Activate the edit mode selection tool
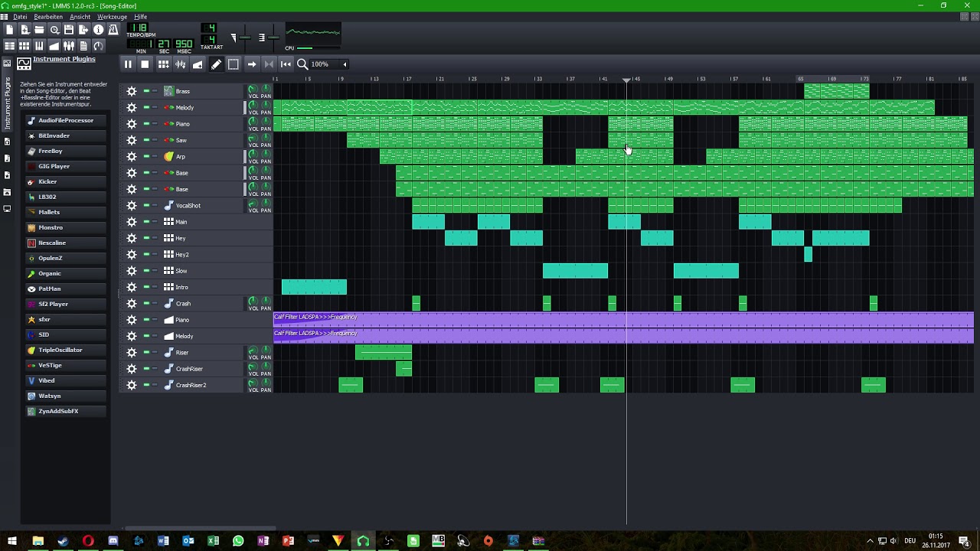Image resolution: width=980 pixels, height=551 pixels. (234, 64)
